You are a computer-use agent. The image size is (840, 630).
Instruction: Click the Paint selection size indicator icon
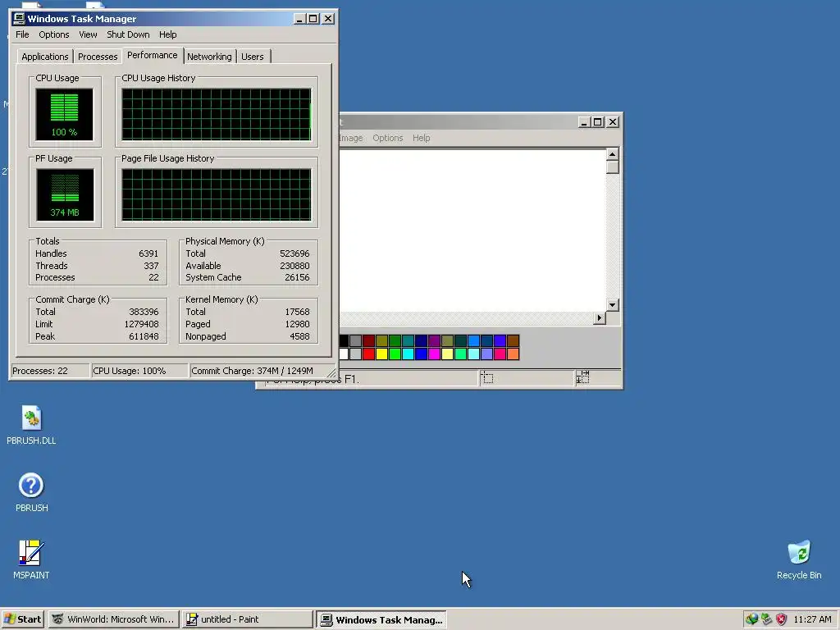pyautogui.click(x=583, y=377)
